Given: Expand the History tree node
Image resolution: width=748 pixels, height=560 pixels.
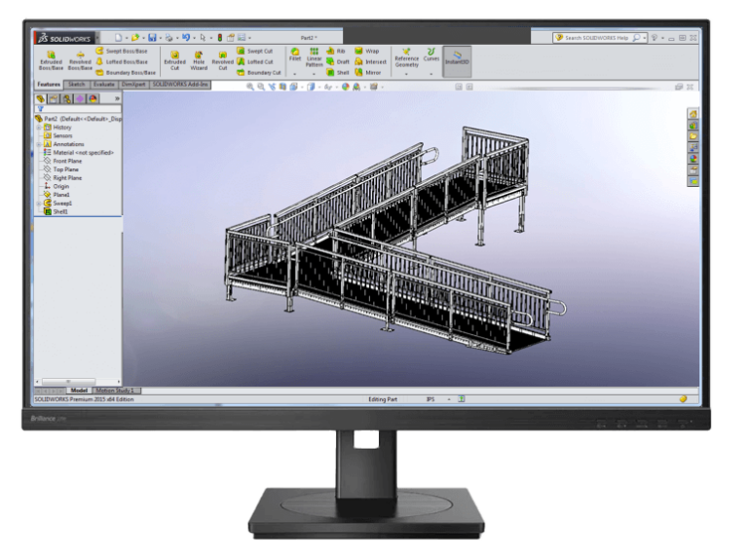Looking at the screenshot, I should click(x=39, y=128).
